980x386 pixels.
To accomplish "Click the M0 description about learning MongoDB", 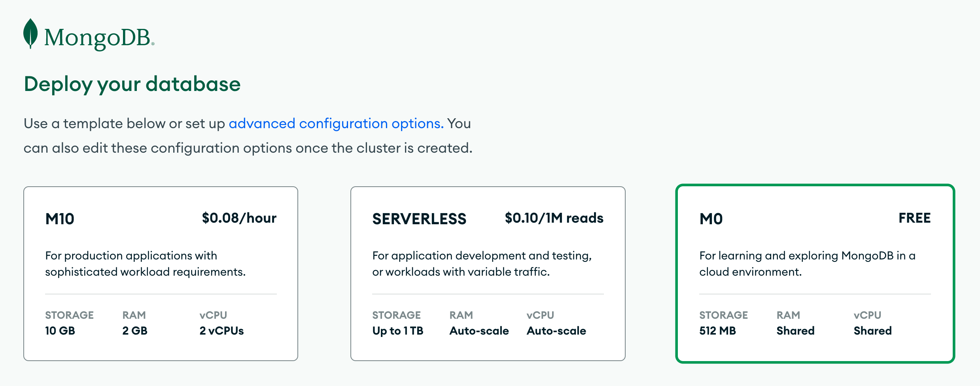I will click(x=807, y=263).
